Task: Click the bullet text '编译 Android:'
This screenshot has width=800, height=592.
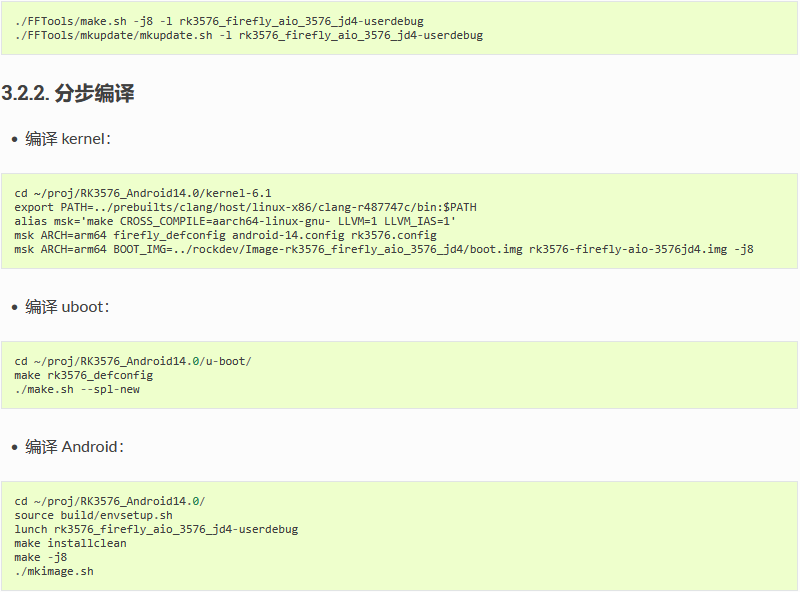Action: click(x=74, y=447)
